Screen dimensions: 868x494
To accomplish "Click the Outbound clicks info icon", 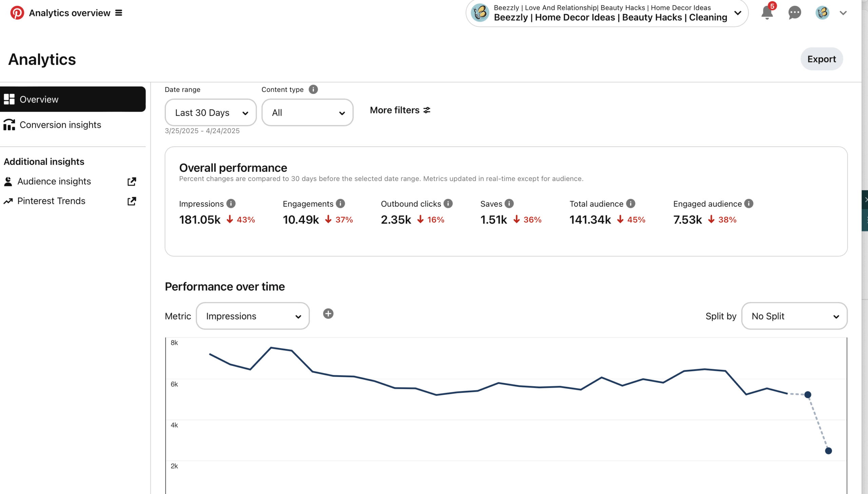I will point(448,204).
